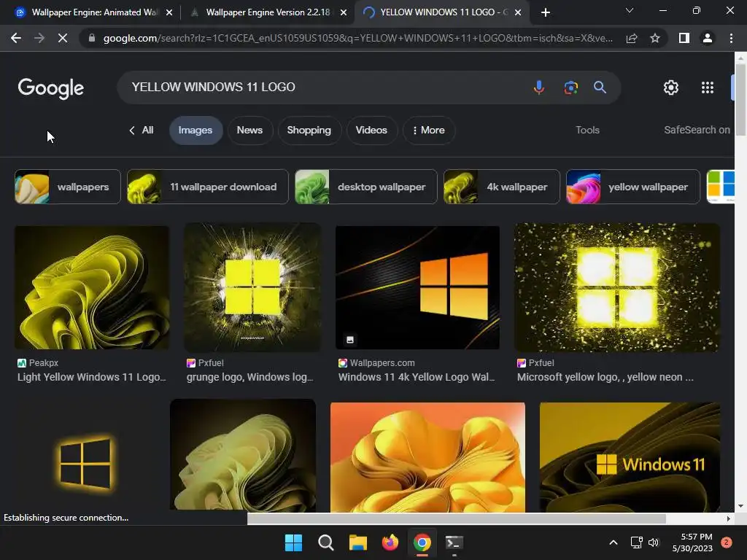Open the Chrome profile icon
The width and height of the screenshot is (747, 560).
pyautogui.click(x=708, y=38)
